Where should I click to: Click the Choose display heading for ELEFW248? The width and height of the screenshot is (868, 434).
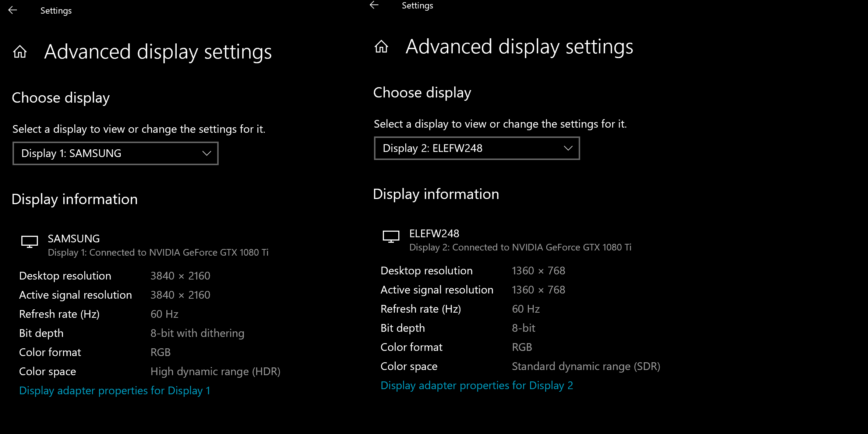[x=422, y=92]
